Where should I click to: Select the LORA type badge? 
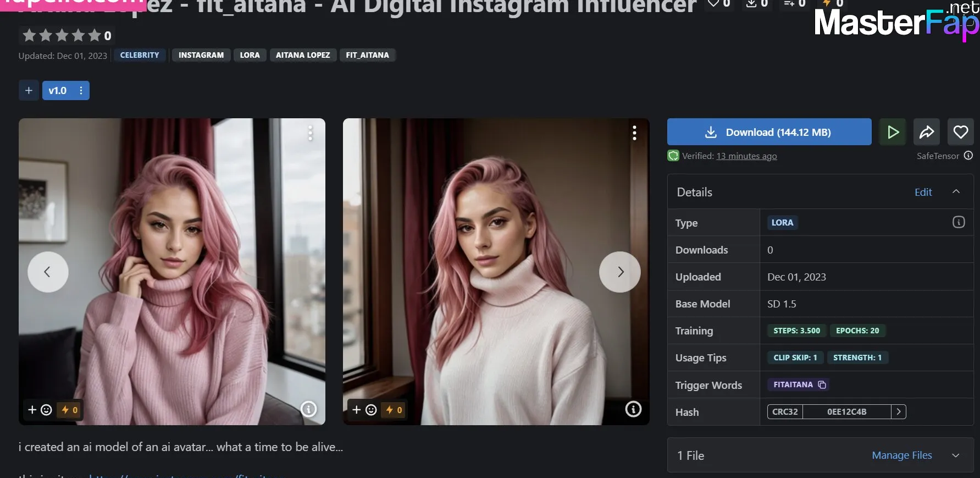[x=782, y=223]
